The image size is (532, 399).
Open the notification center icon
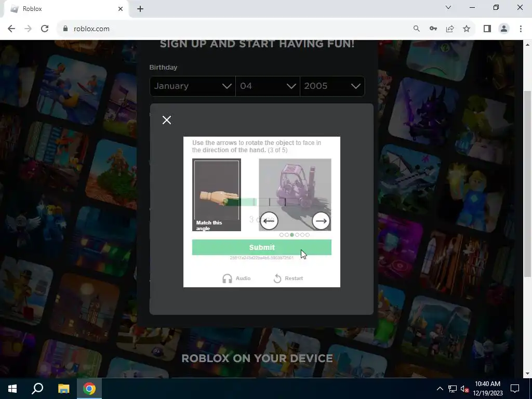coord(515,389)
